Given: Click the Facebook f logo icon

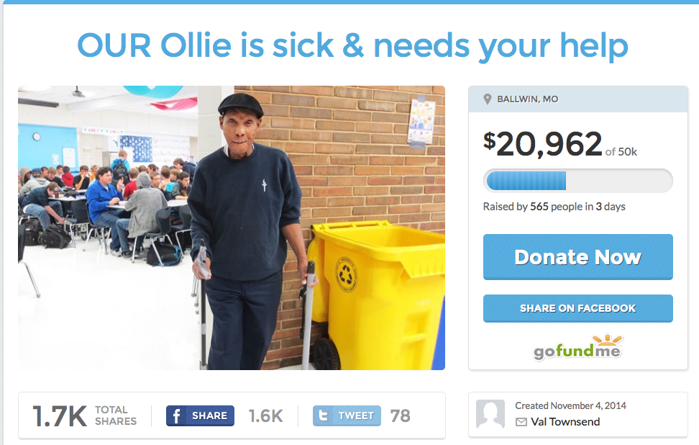Looking at the screenshot, I should click(x=177, y=416).
